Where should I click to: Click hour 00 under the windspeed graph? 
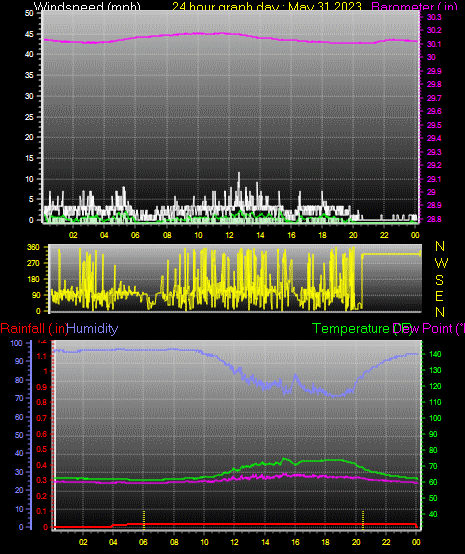pyautogui.click(x=415, y=235)
